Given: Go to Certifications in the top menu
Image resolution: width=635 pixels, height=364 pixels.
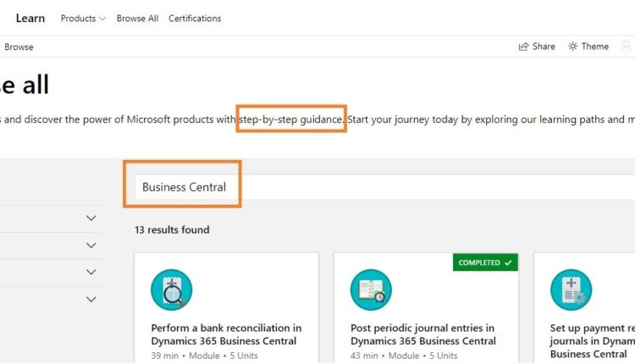Looking at the screenshot, I should click(195, 19).
